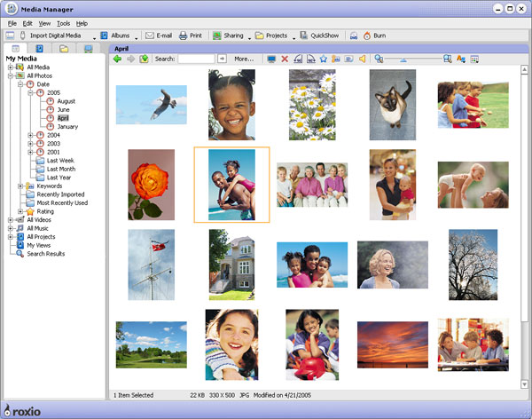Select the Last Month folder

click(61, 169)
